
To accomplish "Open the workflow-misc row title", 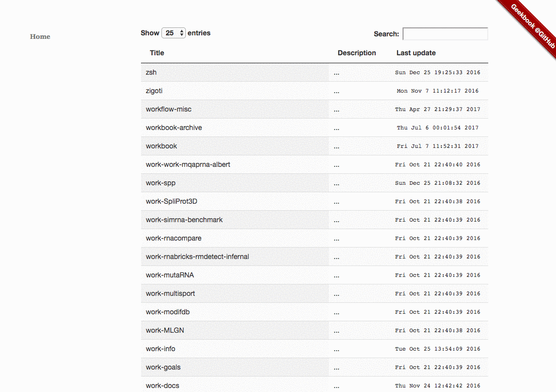I will coord(168,109).
